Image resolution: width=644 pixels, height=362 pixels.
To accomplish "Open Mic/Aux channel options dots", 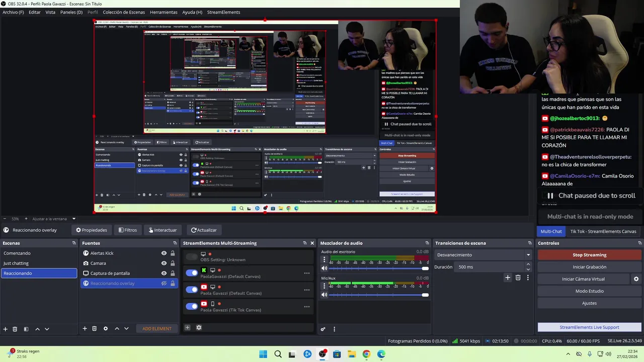I will (325, 287).
